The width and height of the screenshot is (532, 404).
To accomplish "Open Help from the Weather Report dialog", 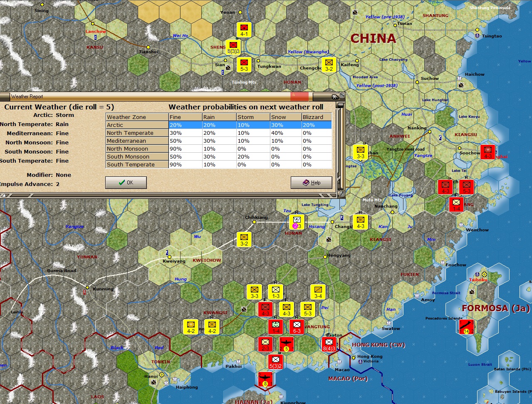I will (312, 182).
